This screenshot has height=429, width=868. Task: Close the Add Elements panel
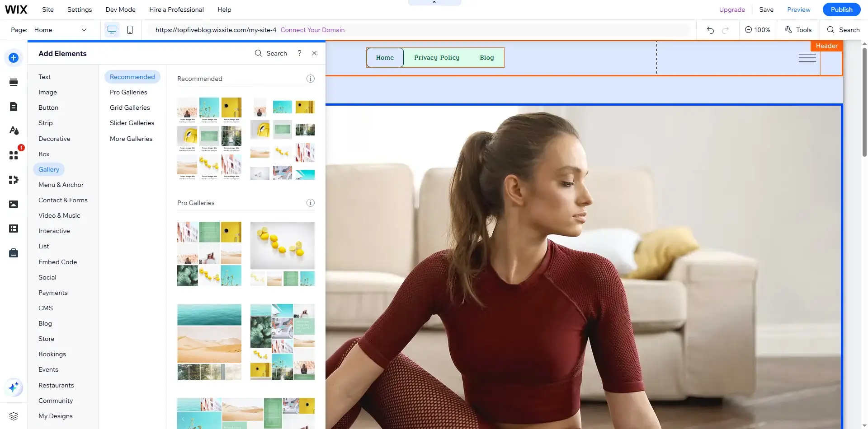[314, 53]
